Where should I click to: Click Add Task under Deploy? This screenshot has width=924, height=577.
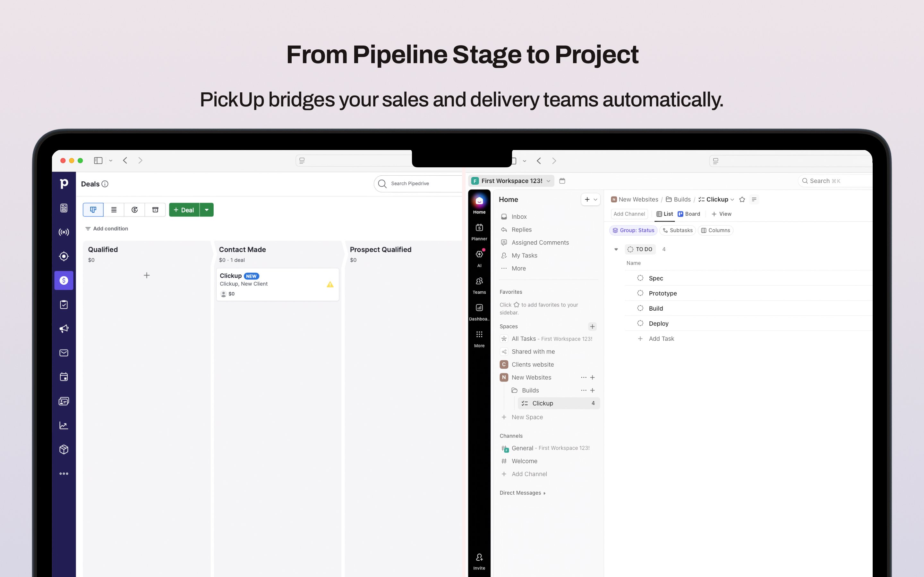click(662, 339)
